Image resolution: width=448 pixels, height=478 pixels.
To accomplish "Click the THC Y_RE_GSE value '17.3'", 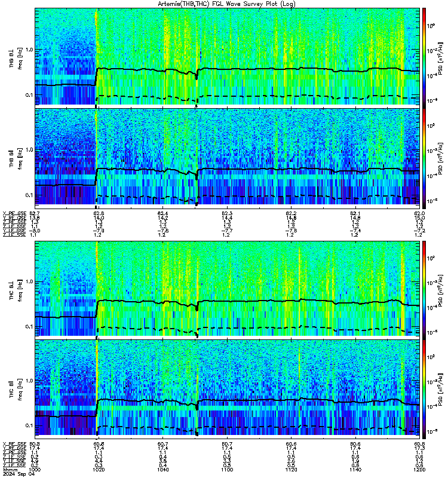I will pos(420,449).
